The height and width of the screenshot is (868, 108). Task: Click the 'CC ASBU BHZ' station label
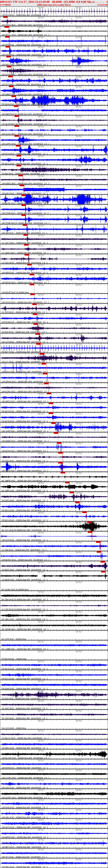point(8,253)
